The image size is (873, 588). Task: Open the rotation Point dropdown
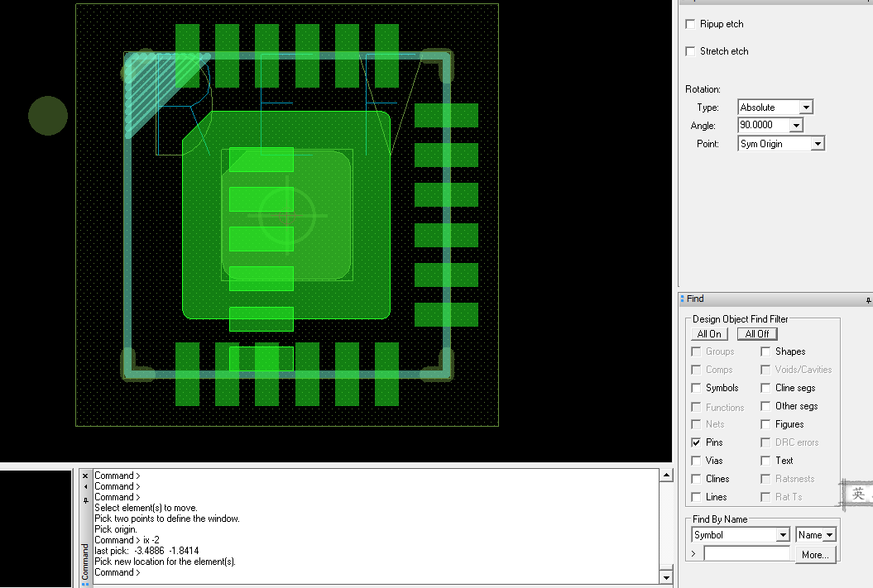[818, 144]
